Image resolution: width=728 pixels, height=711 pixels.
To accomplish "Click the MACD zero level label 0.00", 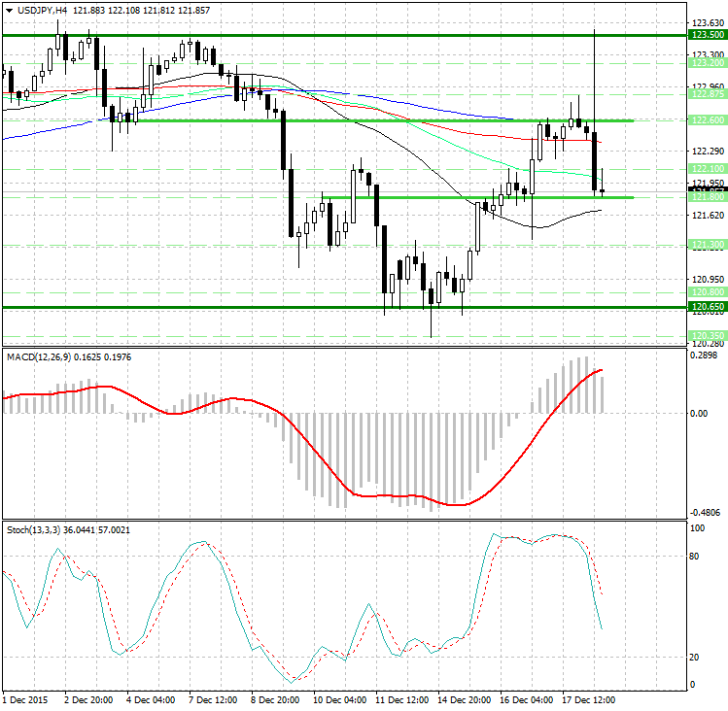I will tap(699, 414).
